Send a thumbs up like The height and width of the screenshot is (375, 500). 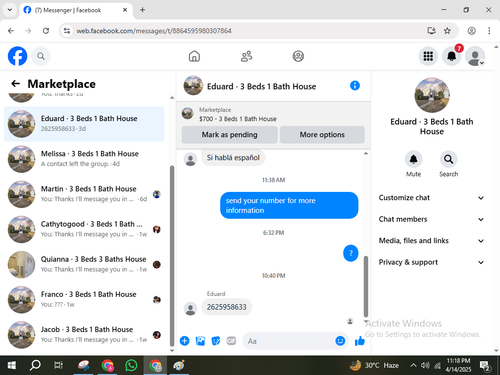pos(360,341)
